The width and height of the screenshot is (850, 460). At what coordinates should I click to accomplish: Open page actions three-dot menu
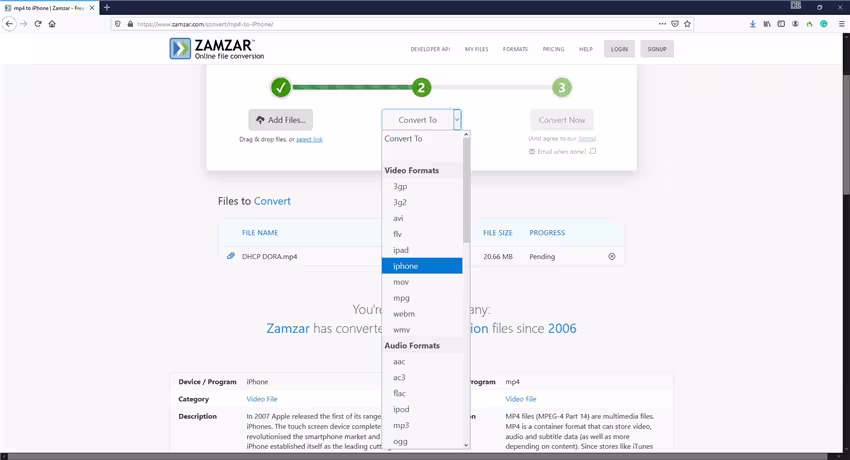click(x=662, y=24)
